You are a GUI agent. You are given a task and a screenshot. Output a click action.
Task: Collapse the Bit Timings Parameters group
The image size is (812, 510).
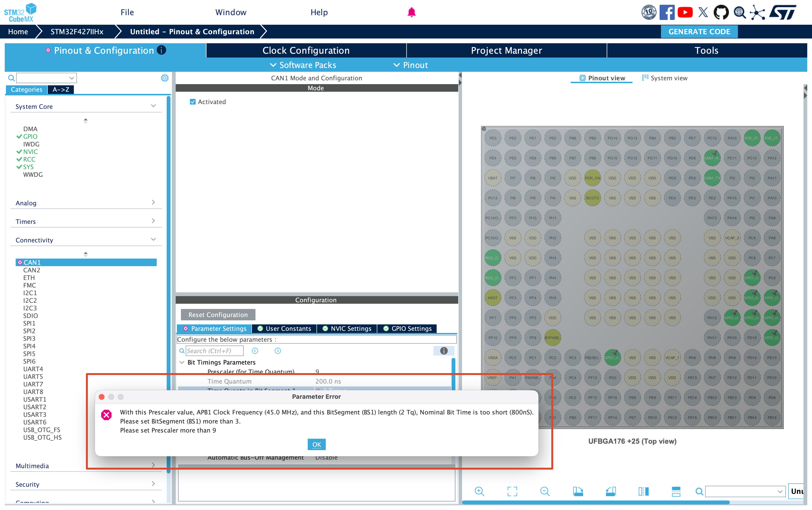182,362
